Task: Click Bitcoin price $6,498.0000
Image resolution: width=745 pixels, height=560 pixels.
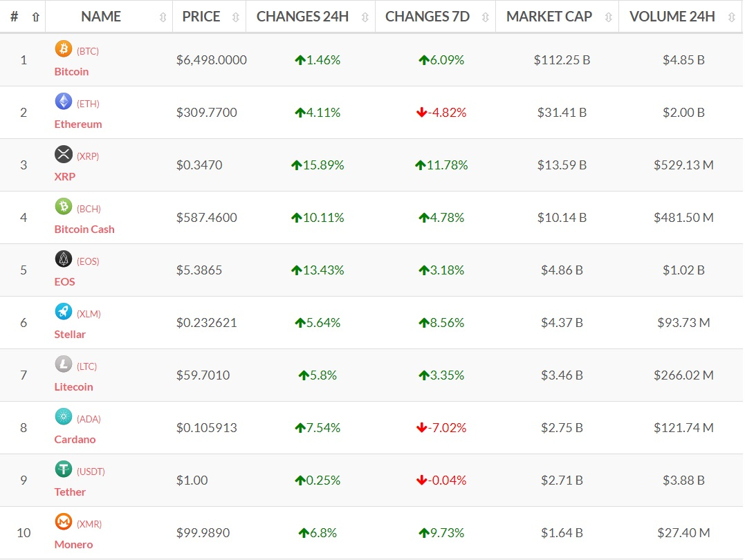Action: 212,60
